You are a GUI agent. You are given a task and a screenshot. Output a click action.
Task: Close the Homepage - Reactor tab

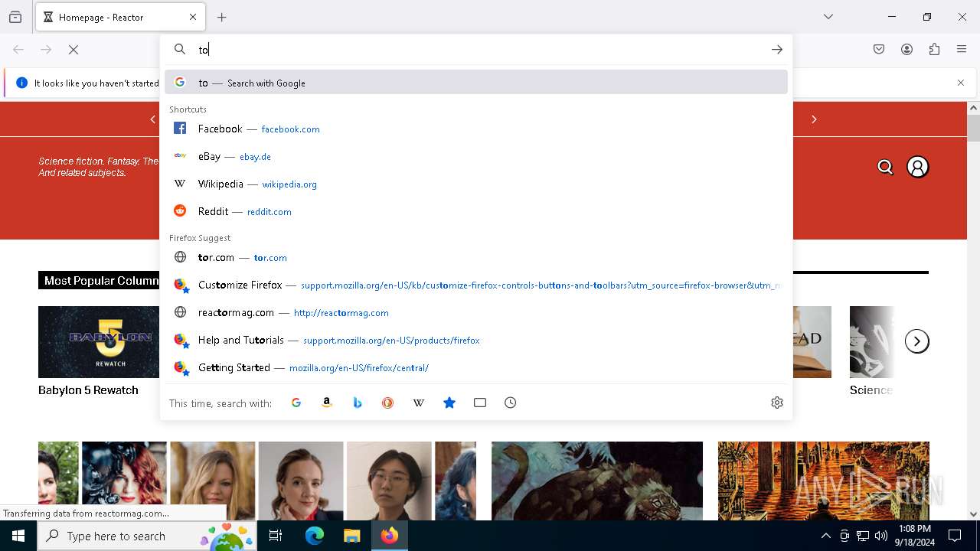[193, 17]
